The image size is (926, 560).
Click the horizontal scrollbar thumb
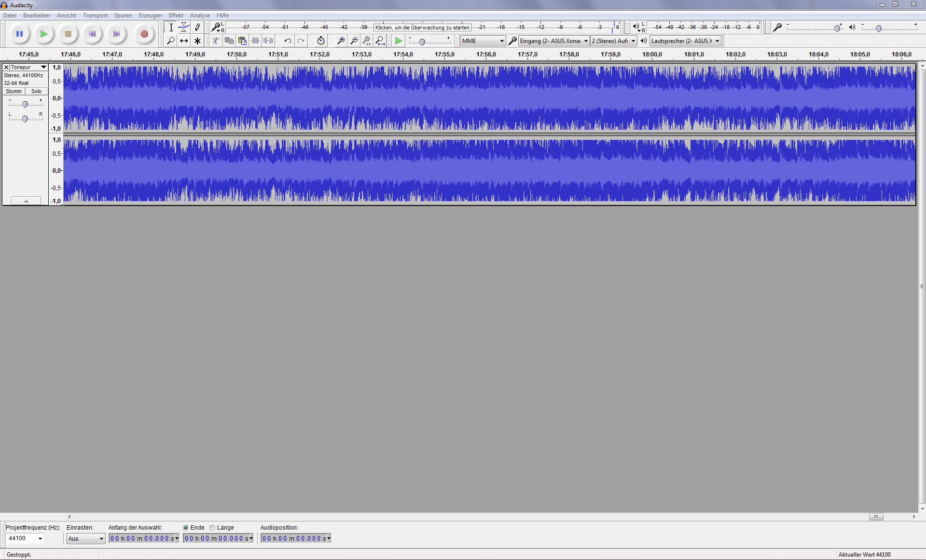pos(876,517)
